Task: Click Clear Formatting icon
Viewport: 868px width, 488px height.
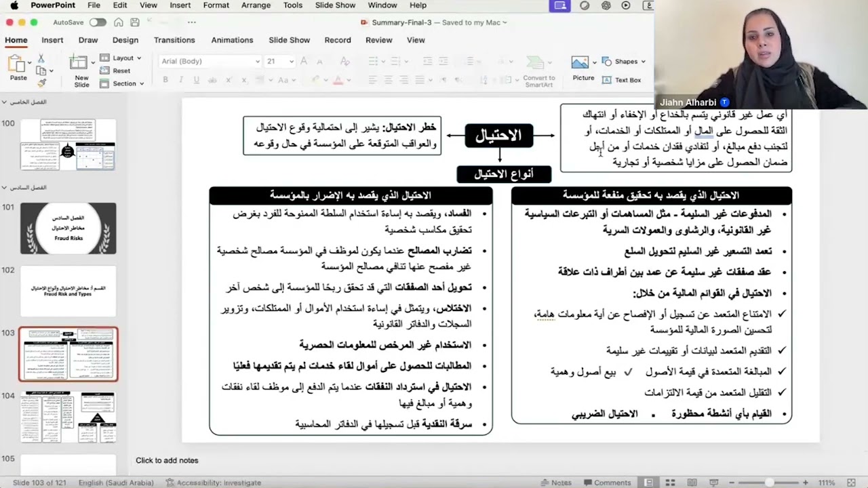Action: pyautogui.click(x=346, y=61)
